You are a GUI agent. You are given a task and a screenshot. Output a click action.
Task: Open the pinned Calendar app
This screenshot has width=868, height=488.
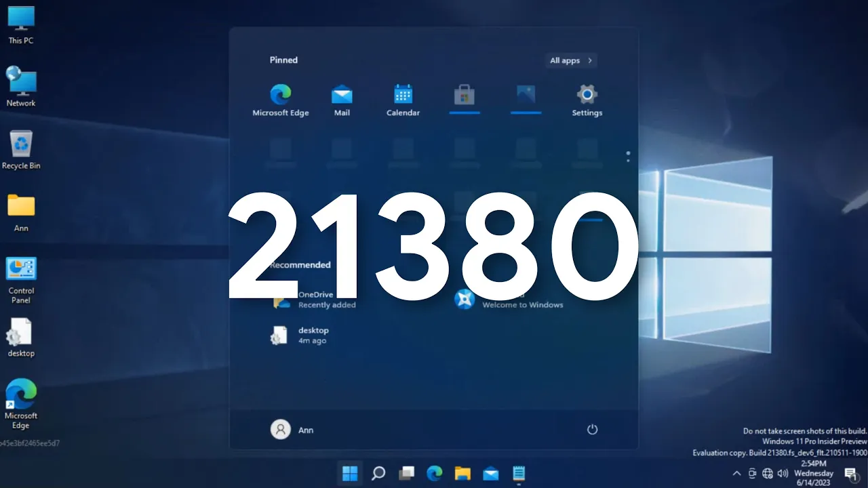coord(403,100)
